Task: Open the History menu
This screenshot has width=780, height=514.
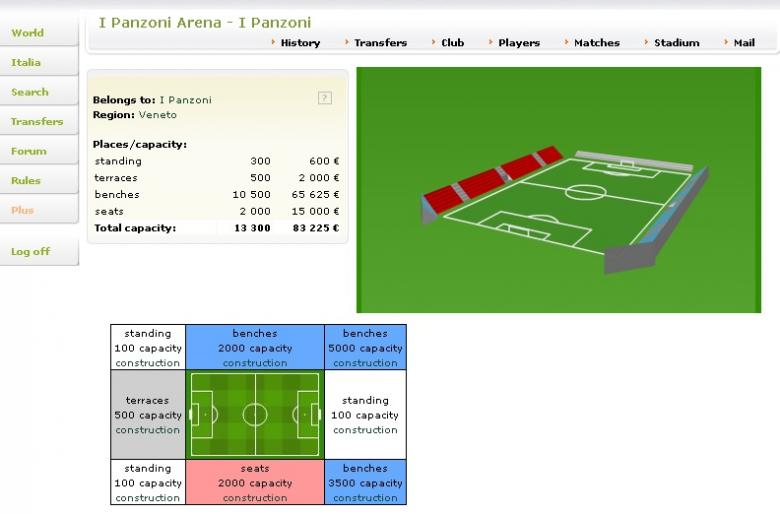Action: tap(299, 43)
